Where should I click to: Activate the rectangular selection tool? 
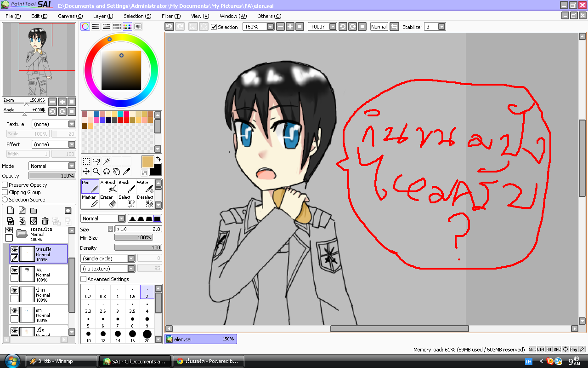[86, 161]
